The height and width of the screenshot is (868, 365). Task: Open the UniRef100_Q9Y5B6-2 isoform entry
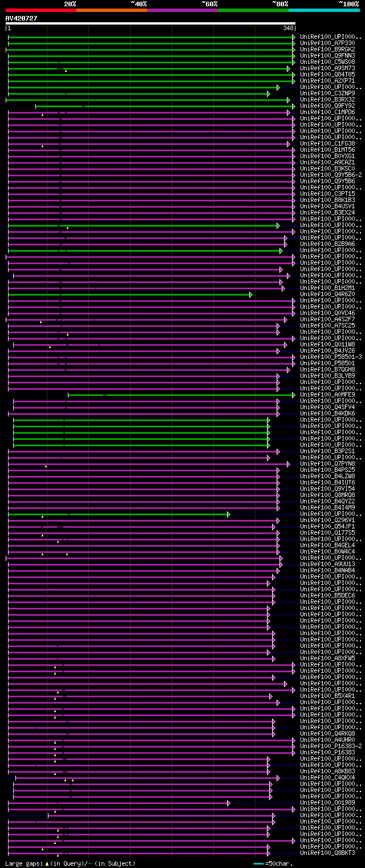pyautogui.click(x=331, y=175)
